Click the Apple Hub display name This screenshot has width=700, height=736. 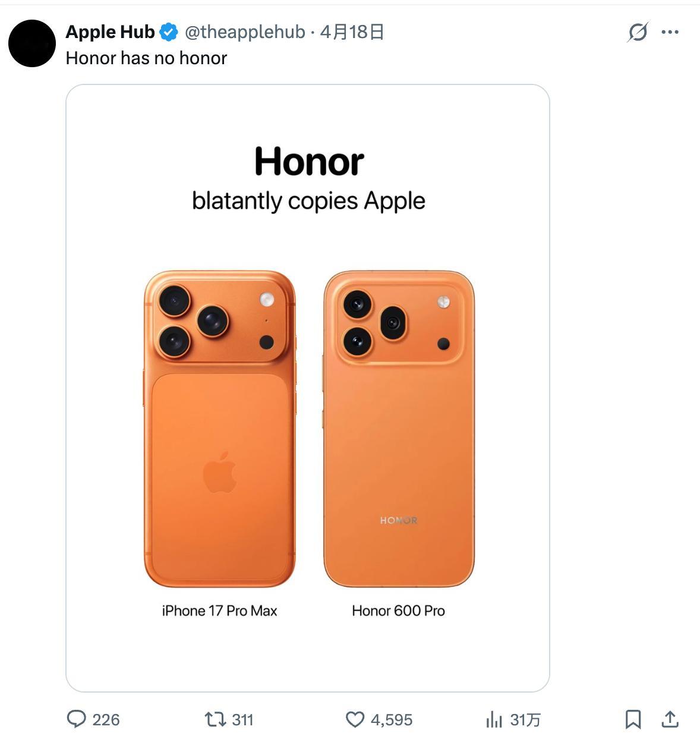pyautogui.click(x=110, y=32)
